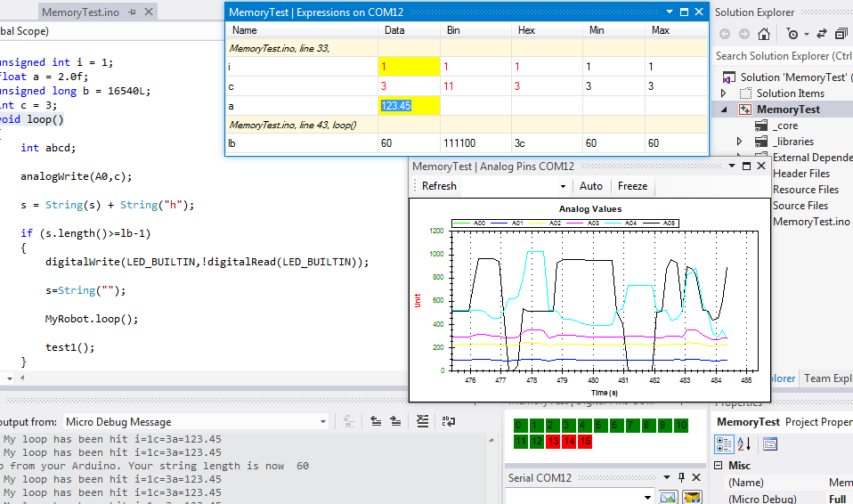Open the Refresh dropdown in Analog Pins window
This screenshot has height=504, width=853.
click(563, 186)
